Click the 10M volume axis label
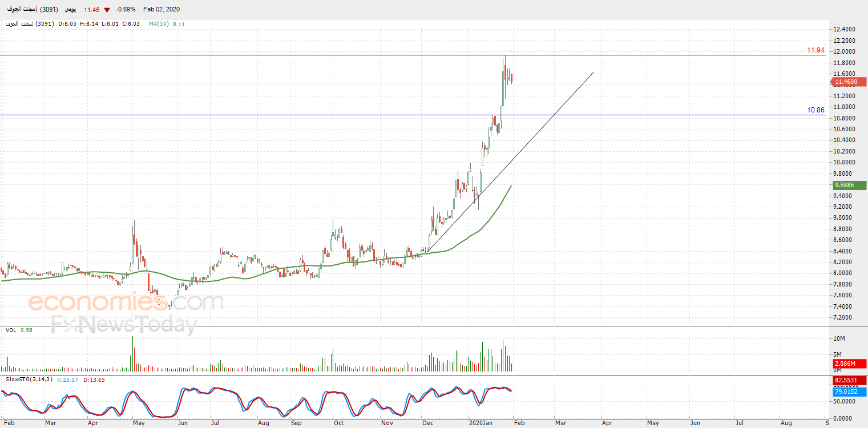The width and height of the screenshot is (868, 428). [839, 339]
